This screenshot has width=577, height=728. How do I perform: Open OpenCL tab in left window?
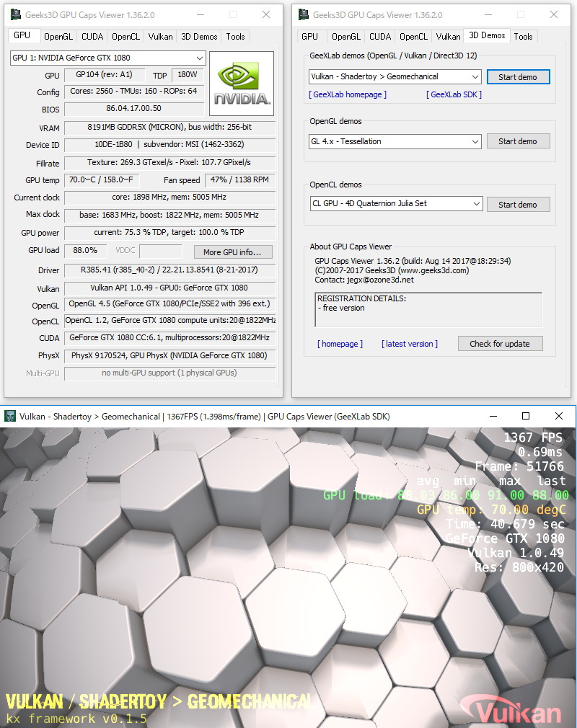point(126,37)
